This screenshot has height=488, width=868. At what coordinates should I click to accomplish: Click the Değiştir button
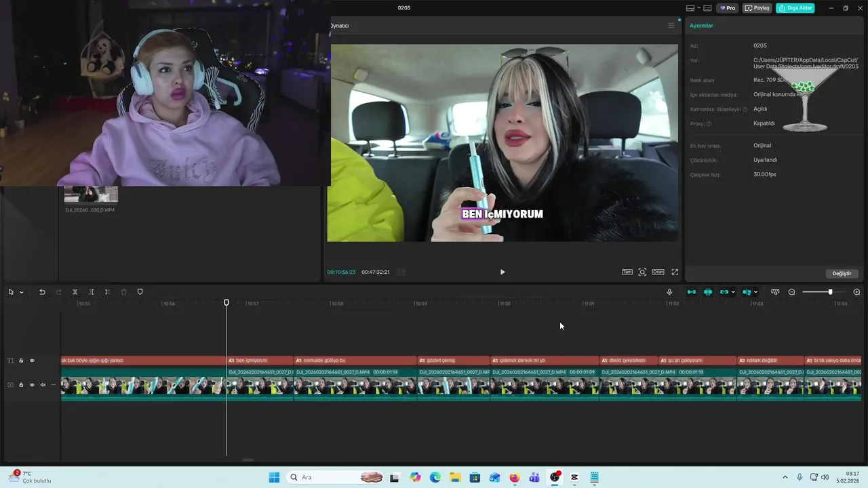(x=842, y=273)
